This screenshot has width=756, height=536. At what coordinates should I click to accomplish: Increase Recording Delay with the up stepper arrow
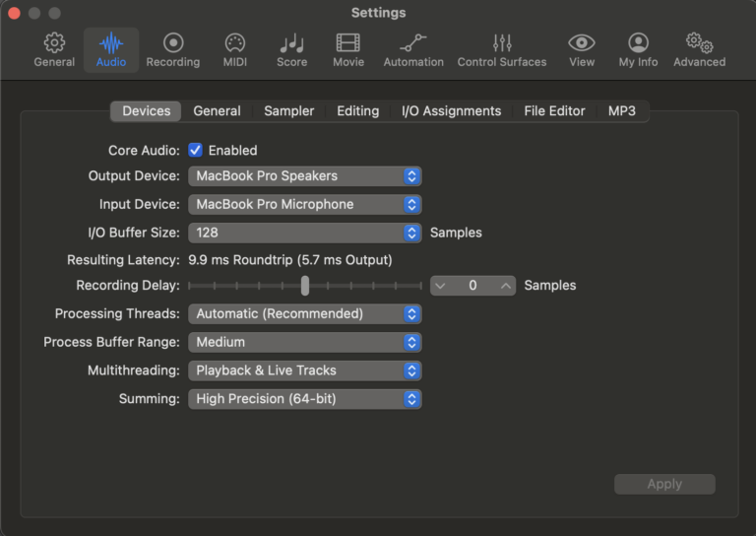[505, 286]
